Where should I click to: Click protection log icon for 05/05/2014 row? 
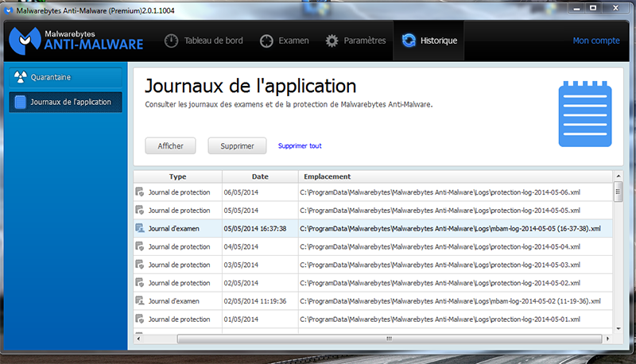pyautogui.click(x=140, y=211)
